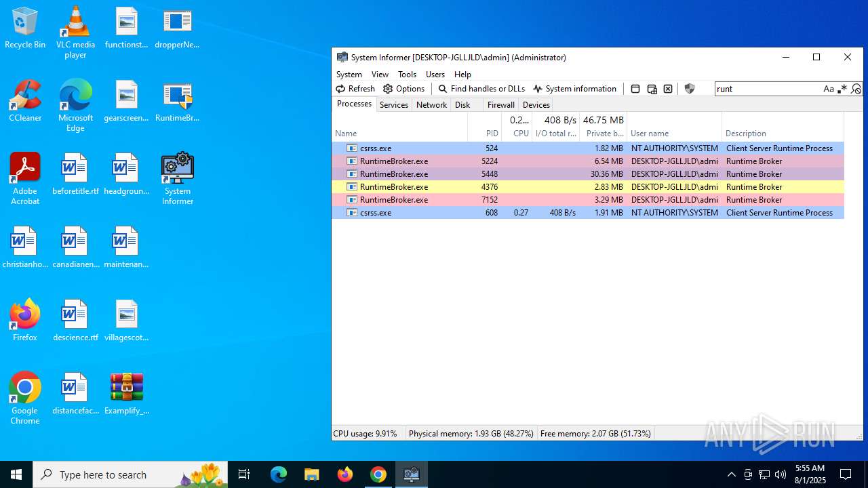Sort by User name column header

[x=674, y=127]
